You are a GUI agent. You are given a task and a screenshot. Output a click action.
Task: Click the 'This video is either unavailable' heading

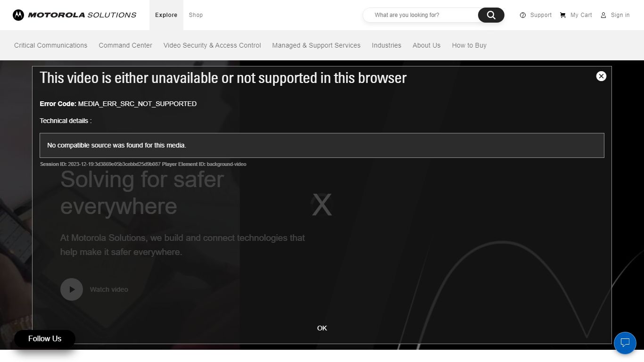coord(223,78)
